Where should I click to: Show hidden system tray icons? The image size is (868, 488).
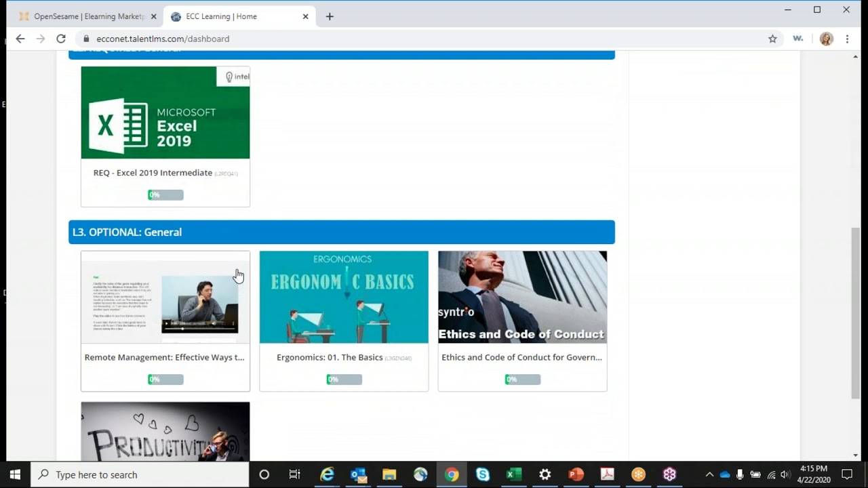[709, 474]
